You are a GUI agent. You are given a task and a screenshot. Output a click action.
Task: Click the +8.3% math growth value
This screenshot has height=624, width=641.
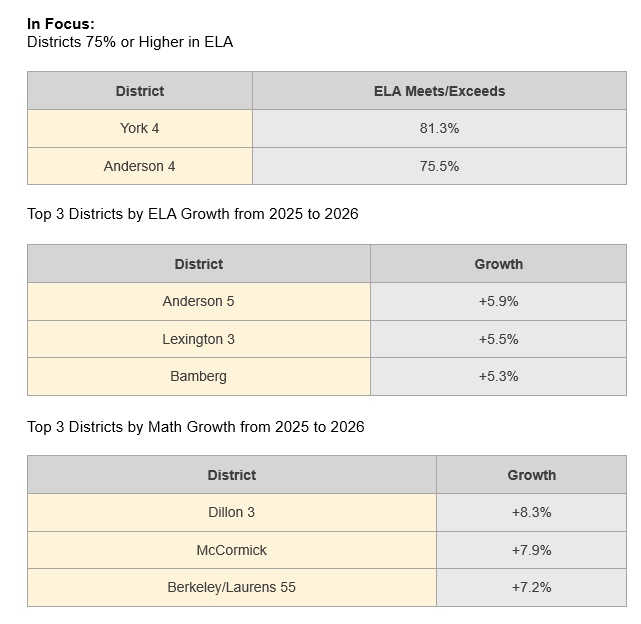tap(531, 512)
